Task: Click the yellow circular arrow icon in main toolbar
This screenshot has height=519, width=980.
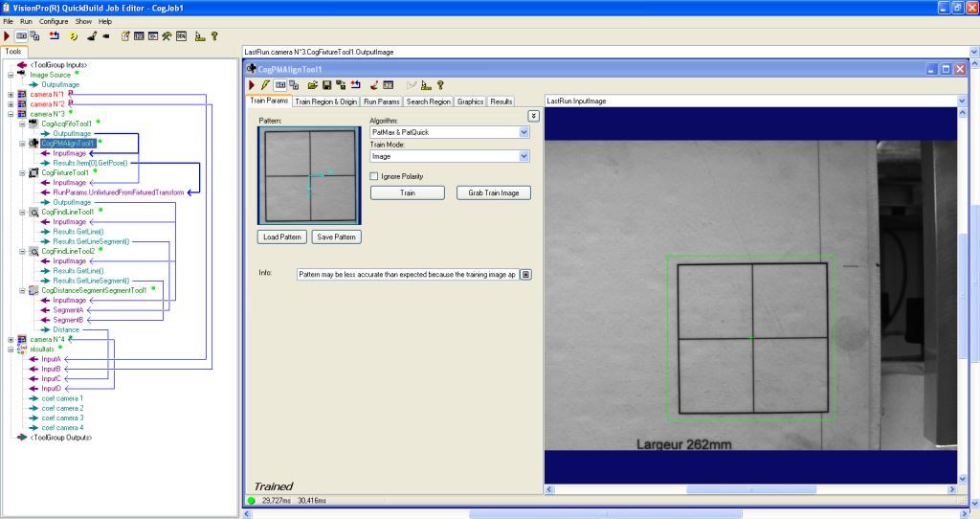Action: pos(73,35)
